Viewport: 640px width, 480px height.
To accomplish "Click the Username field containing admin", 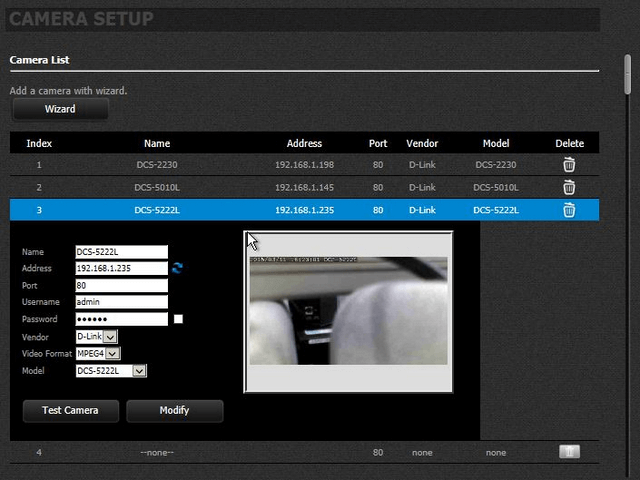I will [x=122, y=302].
